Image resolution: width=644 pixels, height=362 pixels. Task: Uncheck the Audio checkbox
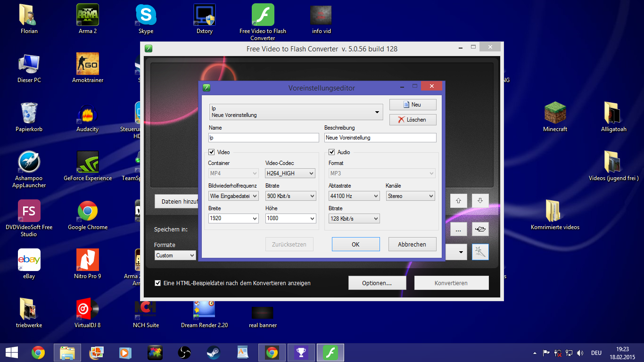(332, 152)
